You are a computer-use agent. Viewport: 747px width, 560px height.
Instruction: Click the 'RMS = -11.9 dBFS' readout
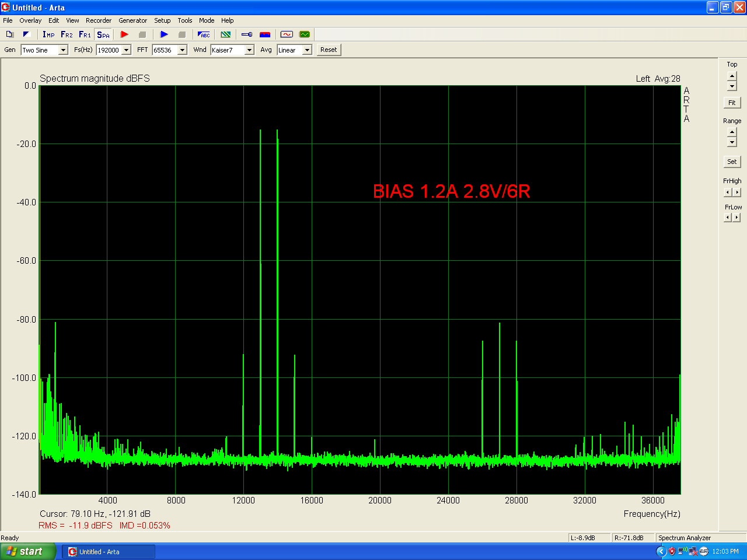pos(76,526)
